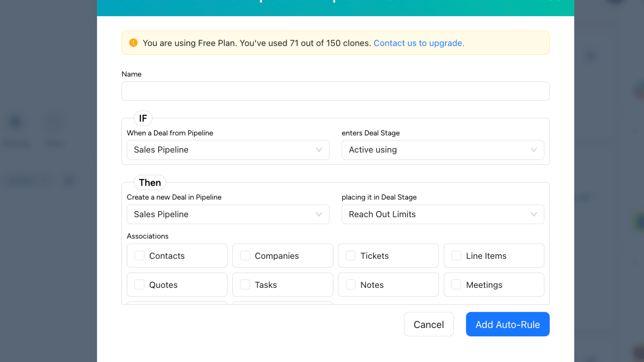Click the warning icon in the Free Plan banner
Screen dimensions: 644x362
pyautogui.click(x=133, y=43)
